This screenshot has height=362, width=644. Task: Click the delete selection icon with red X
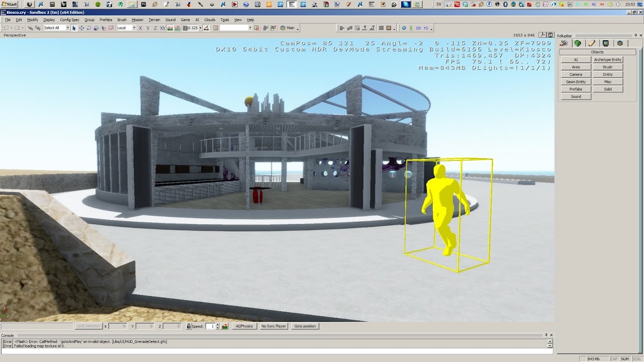pyautogui.click(x=257, y=28)
